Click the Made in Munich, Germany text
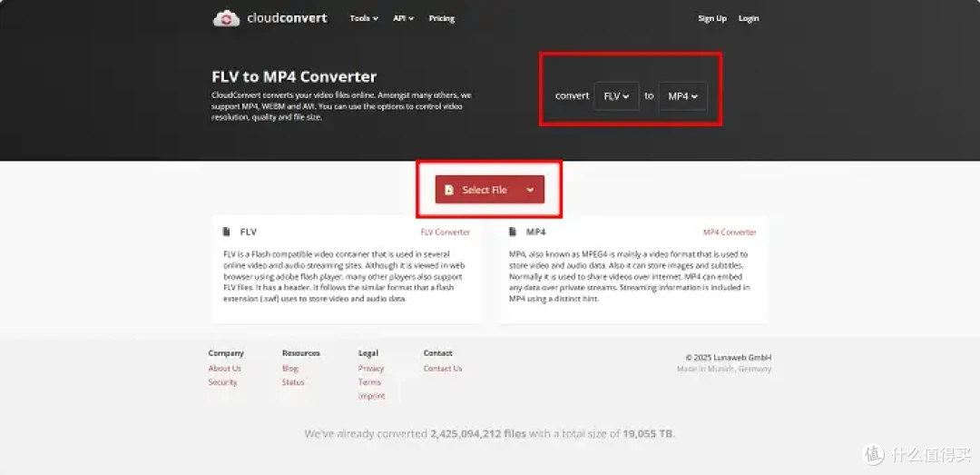This screenshot has width=980, height=475. click(724, 370)
